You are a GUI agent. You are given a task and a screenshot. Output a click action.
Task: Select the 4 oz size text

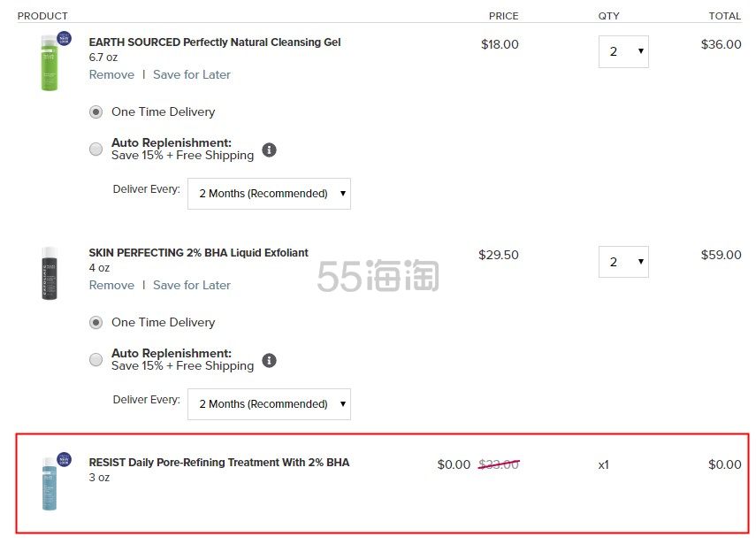[99, 268]
